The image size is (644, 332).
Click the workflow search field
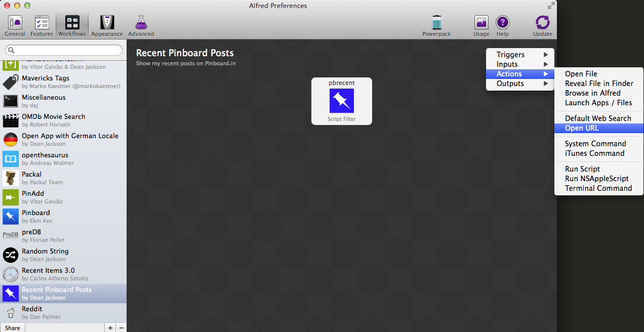[x=64, y=50]
